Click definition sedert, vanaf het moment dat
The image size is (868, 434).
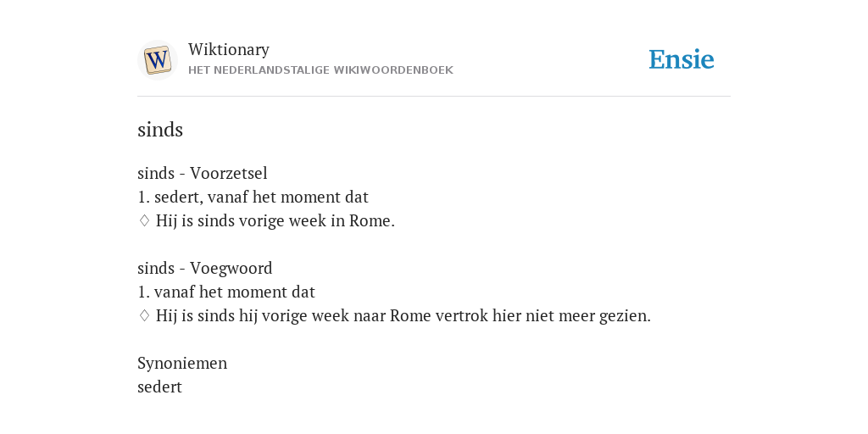[x=261, y=197]
